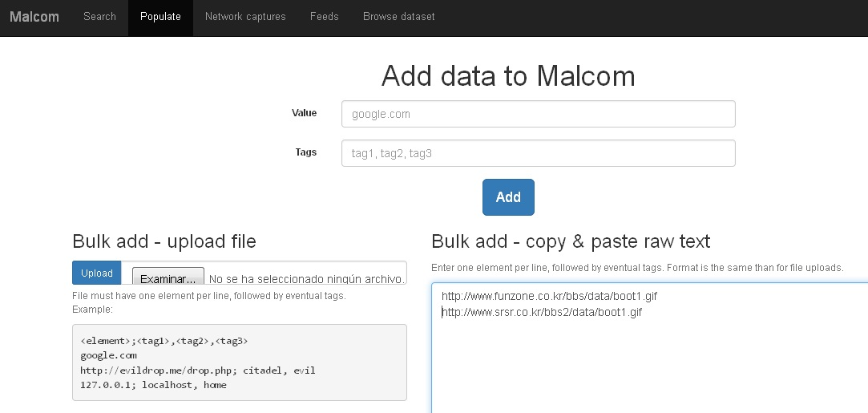Click the Value field label
Image resolution: width=868 pixels, height=413 pixels.
pos(304,113)
